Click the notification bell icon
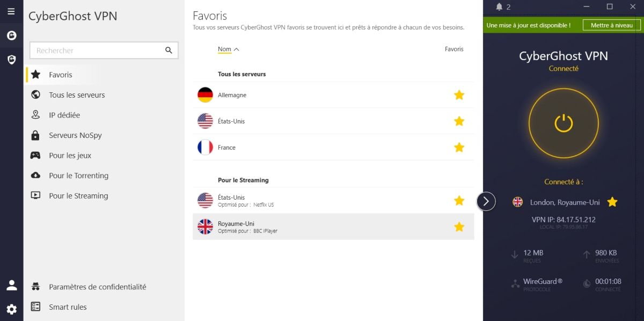Viewport: 644px width, 321px height. coord(500,7)
